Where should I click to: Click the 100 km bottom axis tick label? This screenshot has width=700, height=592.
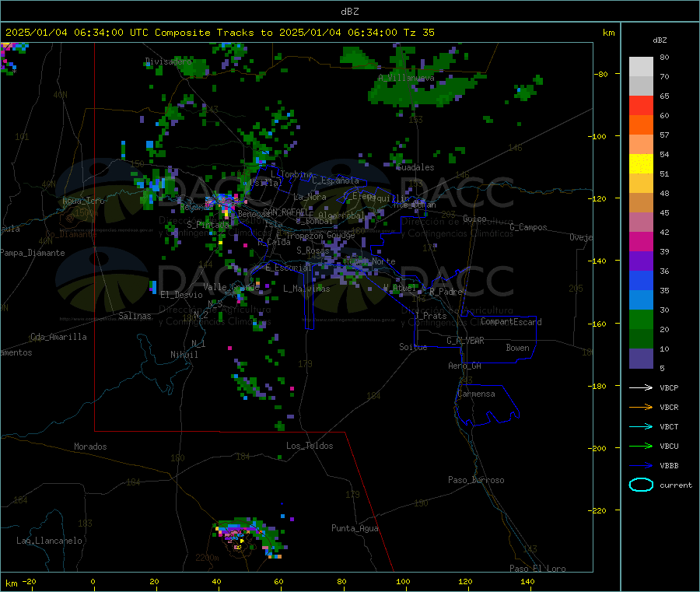(x=403, y=582)
